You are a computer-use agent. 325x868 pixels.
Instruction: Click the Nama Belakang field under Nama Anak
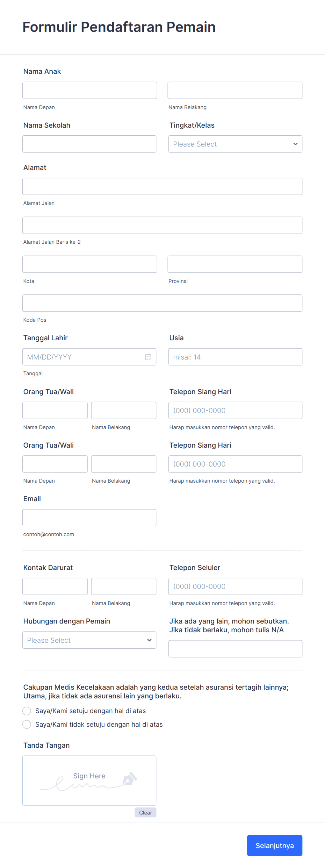point(235,90)
